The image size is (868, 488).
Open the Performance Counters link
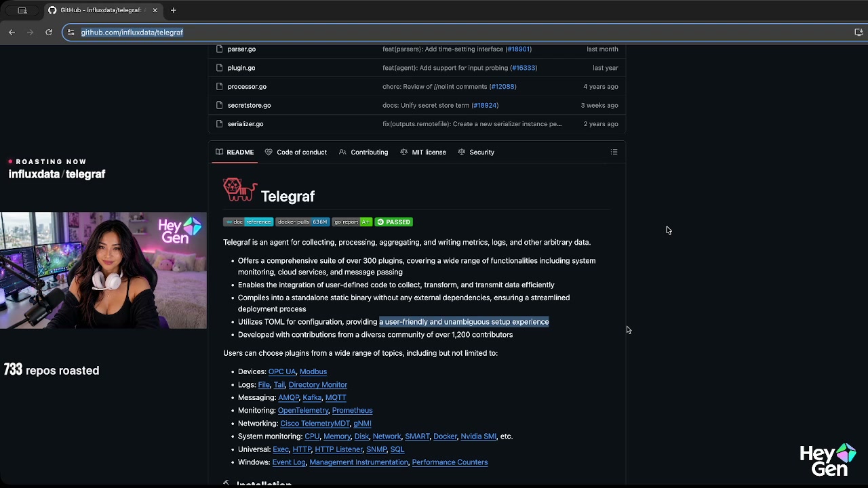[x=450, y=462]
